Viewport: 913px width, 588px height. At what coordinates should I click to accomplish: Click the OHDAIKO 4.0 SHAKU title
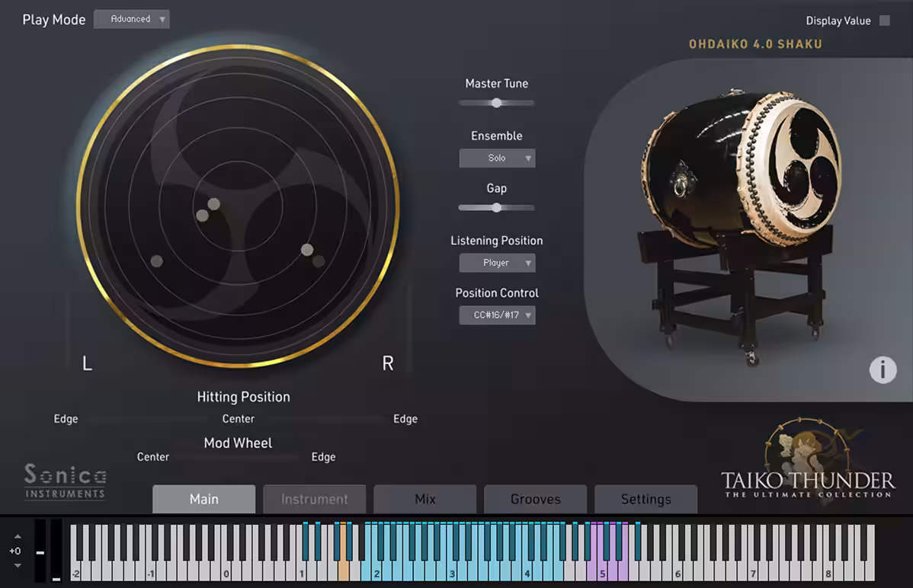[x=755, y=44]
